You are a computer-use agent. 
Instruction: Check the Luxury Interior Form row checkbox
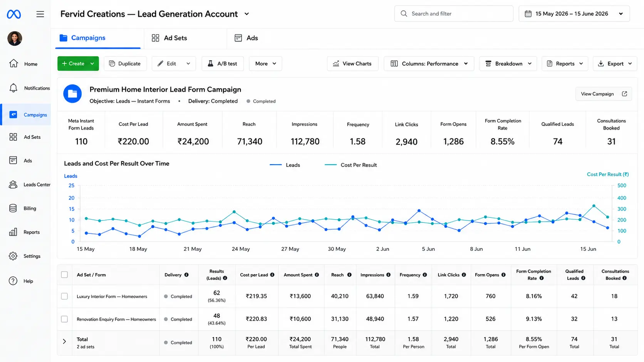click(64, 296)
